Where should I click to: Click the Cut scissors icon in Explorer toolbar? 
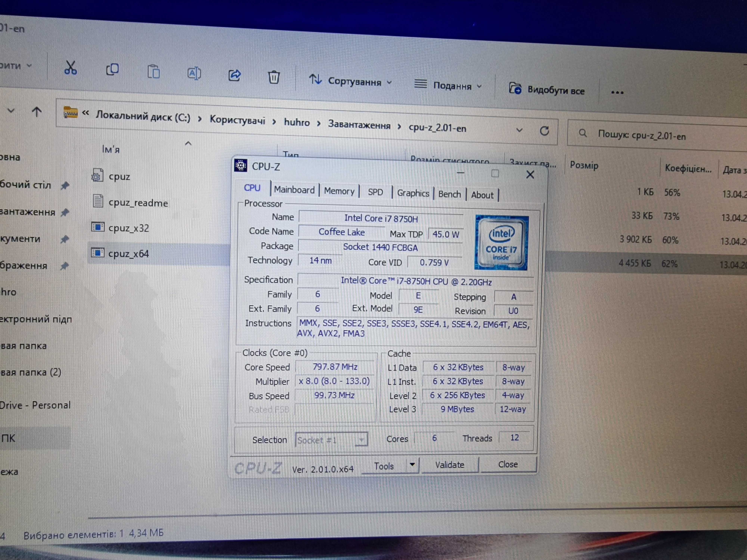pos(71,68)
